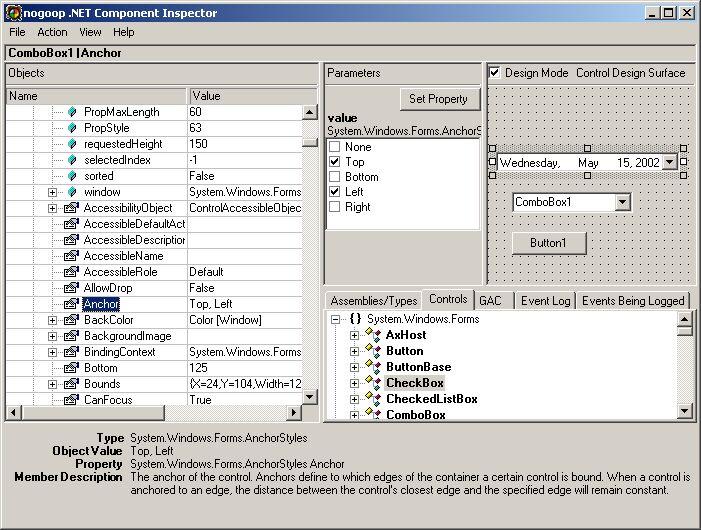The width and height of the screenshot is (701, 530).
Task: Click the property icon beside AccessibleName
Action: [x=72, y=256]
